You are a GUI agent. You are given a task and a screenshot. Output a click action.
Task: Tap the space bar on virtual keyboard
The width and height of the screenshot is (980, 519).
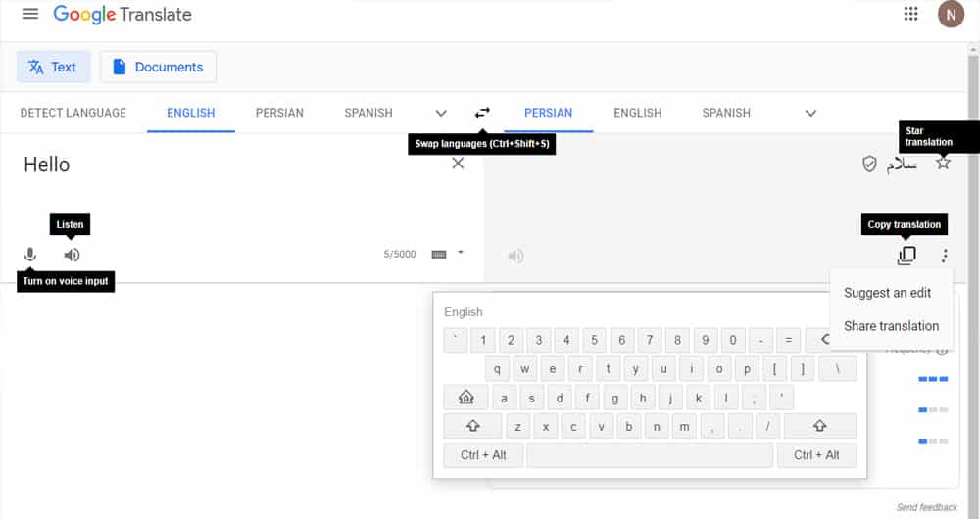pyautogui.click(x=650, y=455)
